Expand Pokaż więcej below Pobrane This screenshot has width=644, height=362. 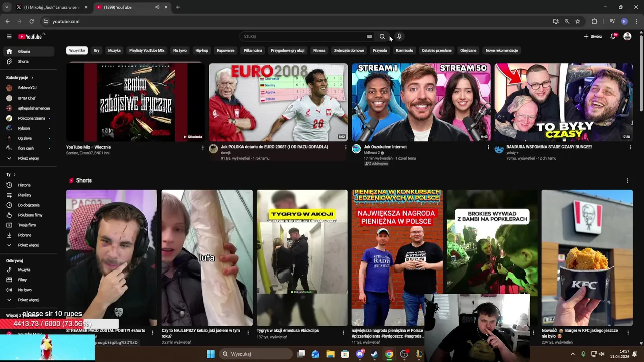tap(29, 245)
